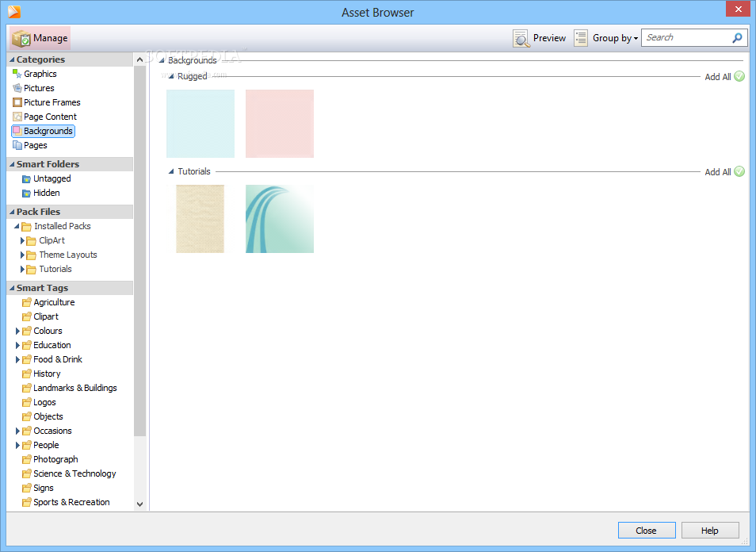The width and height of the screenshot is (756, 552).
Task: Select the Clipart smart tag
Action: 46,316
